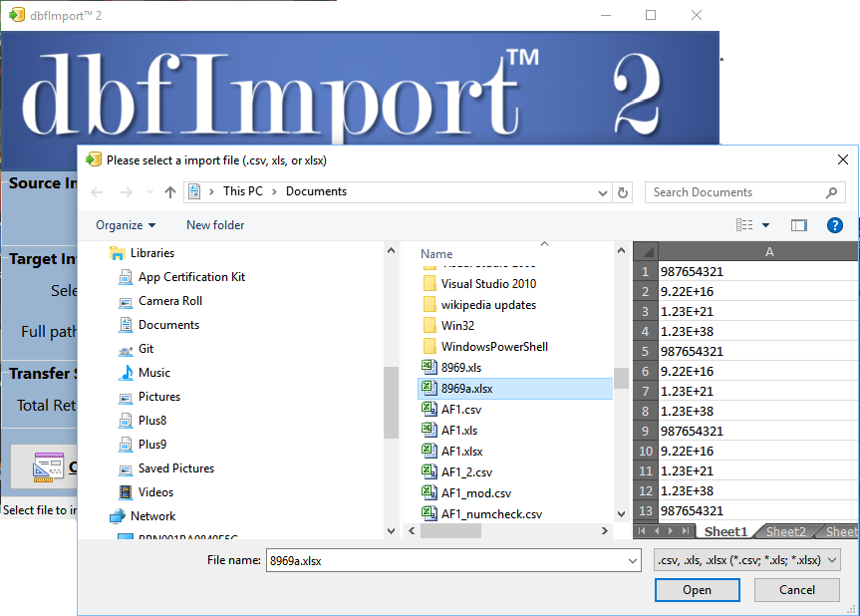Click the Cancel button
The image size is (860, 616).
point(797,590)
